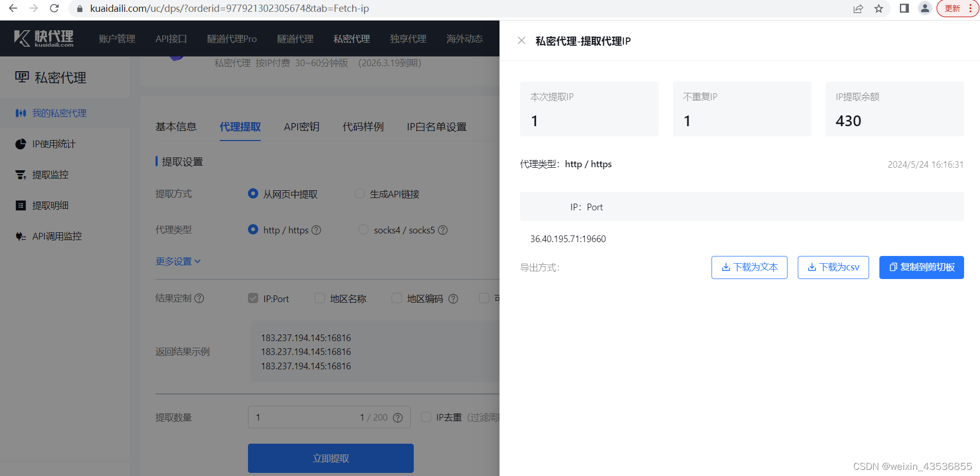980x476 pixels.
Task: Share this page via share icon
Action: click(x=858, y=9)
